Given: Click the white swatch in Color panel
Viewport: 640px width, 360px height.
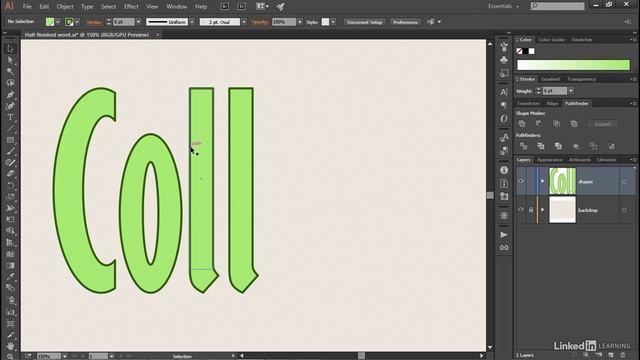Looking at the screenshot, I should pos(532,51).
